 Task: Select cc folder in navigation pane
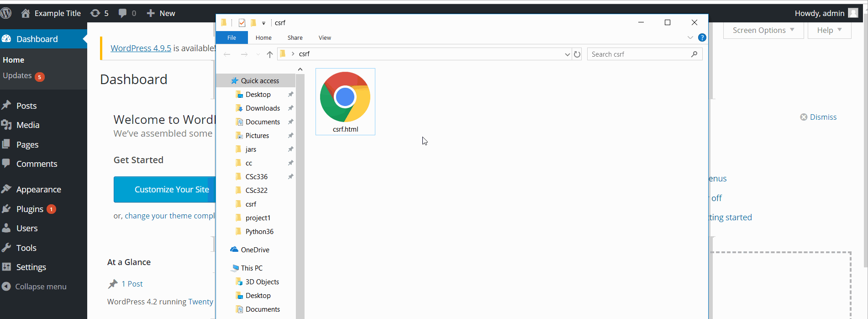pyautogui.click(x=249, y=163)
